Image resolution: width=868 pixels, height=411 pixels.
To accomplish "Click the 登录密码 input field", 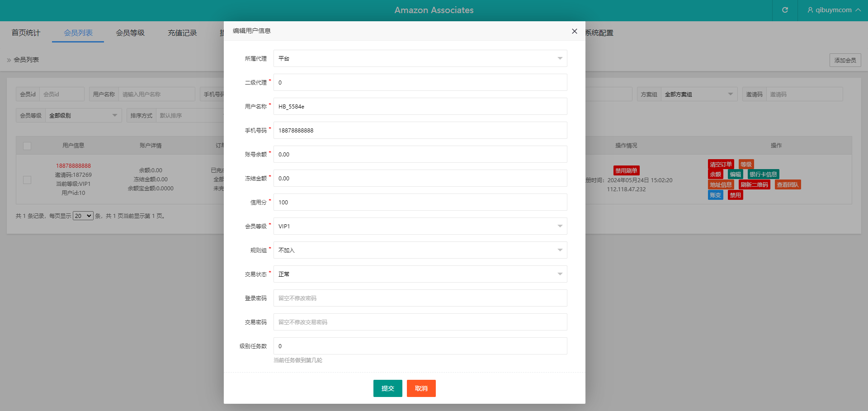I will [x=420, y=298].
